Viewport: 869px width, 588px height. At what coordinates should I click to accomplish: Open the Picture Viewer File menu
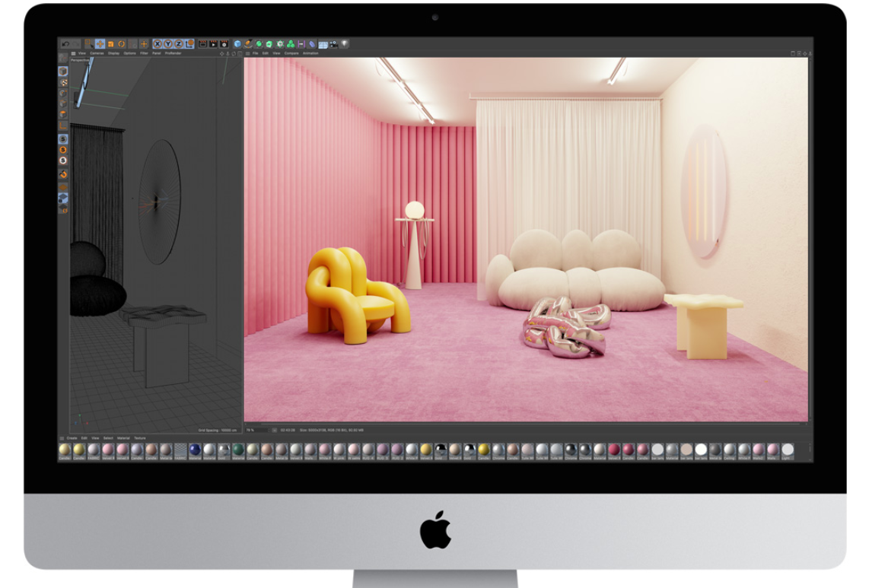pyautogui.click(x=256, y=53)
